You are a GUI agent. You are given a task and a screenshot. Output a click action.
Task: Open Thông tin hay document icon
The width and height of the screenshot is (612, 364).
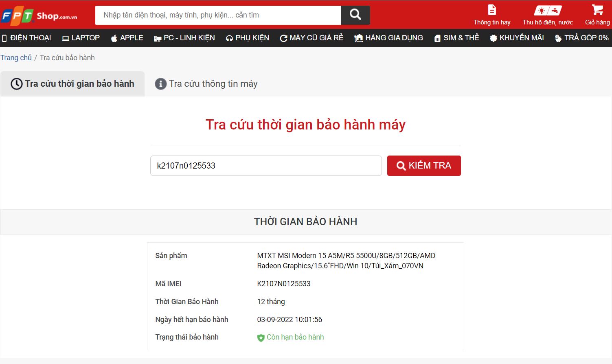coord(491,10)
